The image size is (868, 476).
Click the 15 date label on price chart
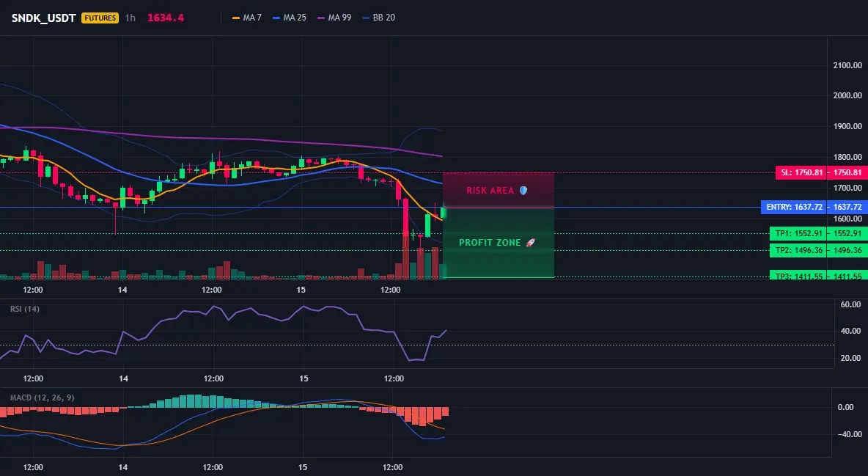301,290
